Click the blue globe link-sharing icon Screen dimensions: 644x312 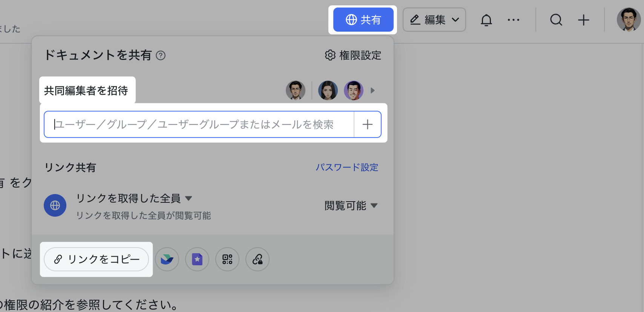pyautogui.click(x=55, y=205)
